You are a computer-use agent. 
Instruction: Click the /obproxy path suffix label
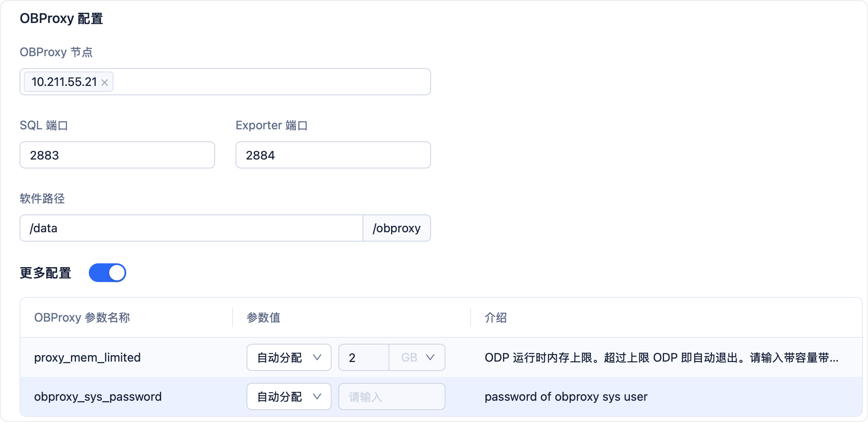pos(397,228)
